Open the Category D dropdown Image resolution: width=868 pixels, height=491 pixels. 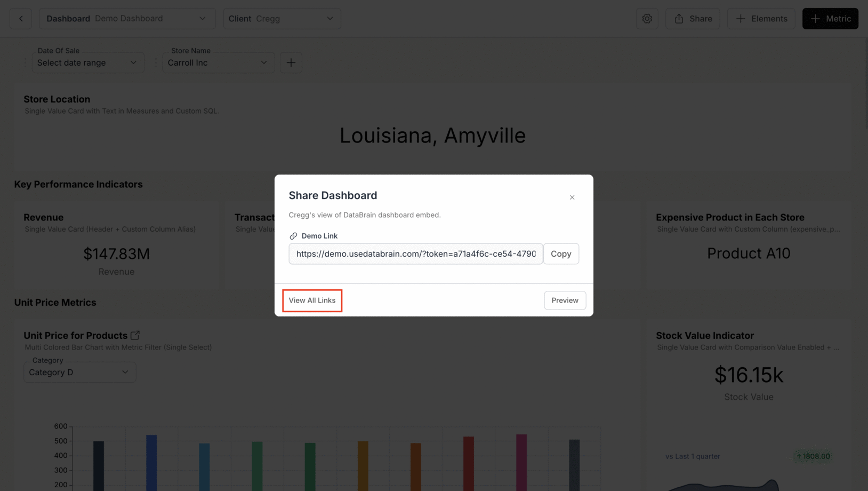(x=79, y=372)
